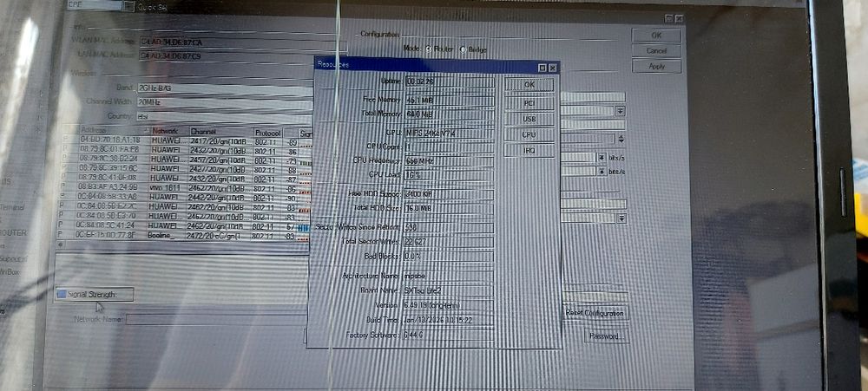
Task: Select network row 08:79:8C:41:0F:08
Action: (186, 178)
